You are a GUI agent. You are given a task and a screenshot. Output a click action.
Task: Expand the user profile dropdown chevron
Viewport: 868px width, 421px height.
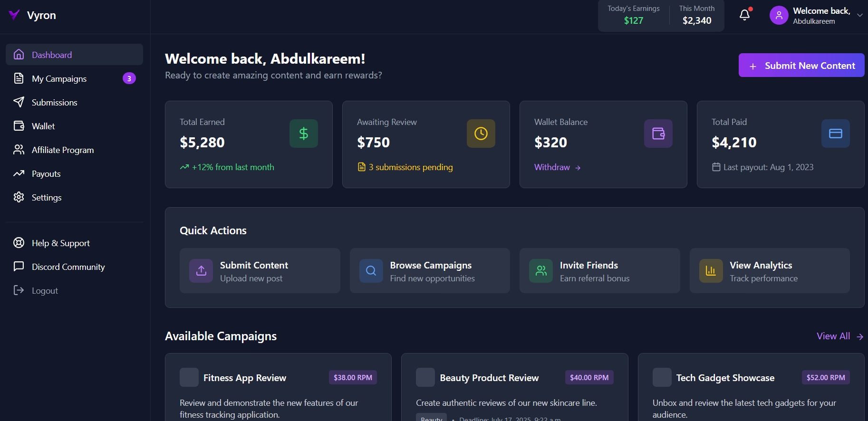859,15
